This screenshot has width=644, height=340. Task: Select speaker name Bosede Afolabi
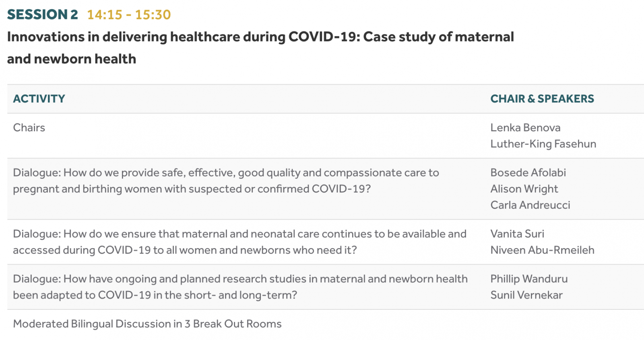point(528,173)
